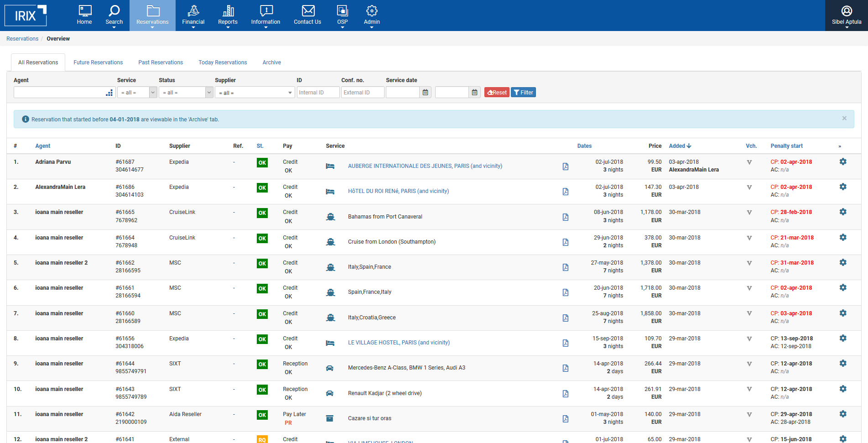The image size is (868, 443).
Task: Click the blue Filter button
Action: pyautogui.click(x=523, y=93)
